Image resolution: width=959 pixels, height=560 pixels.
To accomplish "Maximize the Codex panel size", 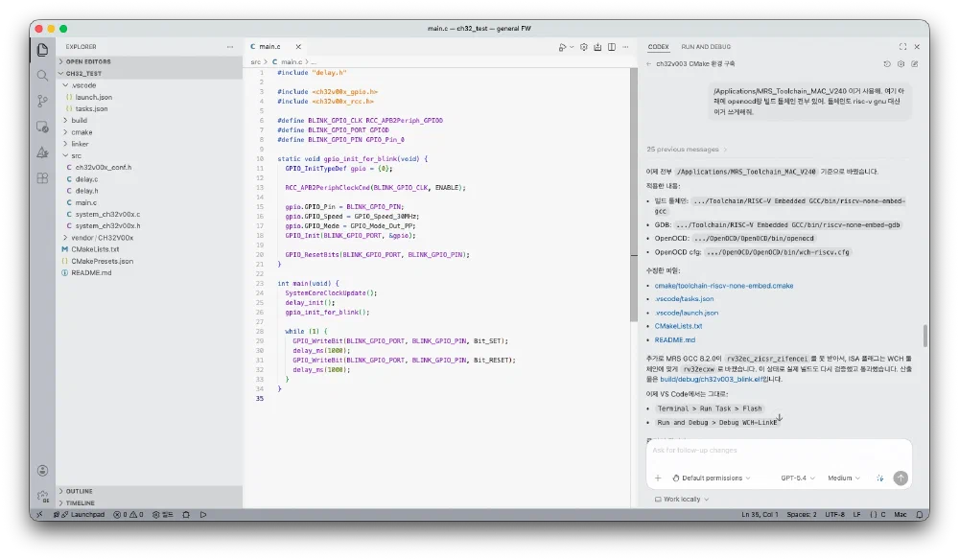I will pos(902,46).
